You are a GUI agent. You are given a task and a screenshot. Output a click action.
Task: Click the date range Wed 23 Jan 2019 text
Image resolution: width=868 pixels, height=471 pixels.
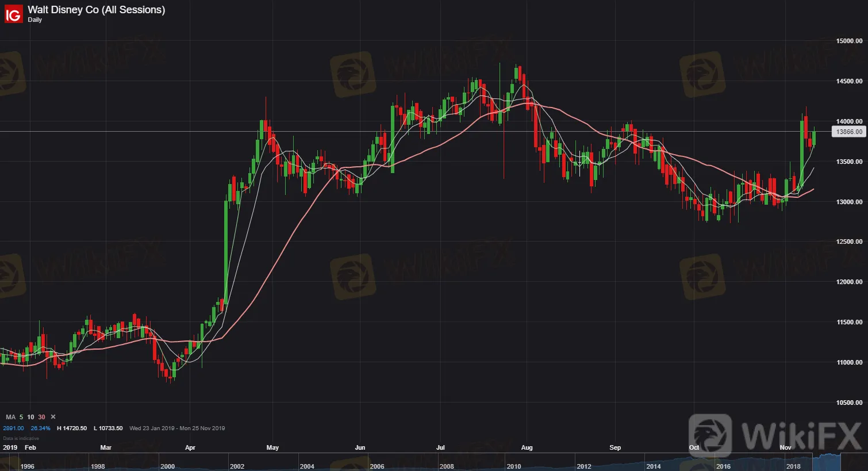click(152, 428)
